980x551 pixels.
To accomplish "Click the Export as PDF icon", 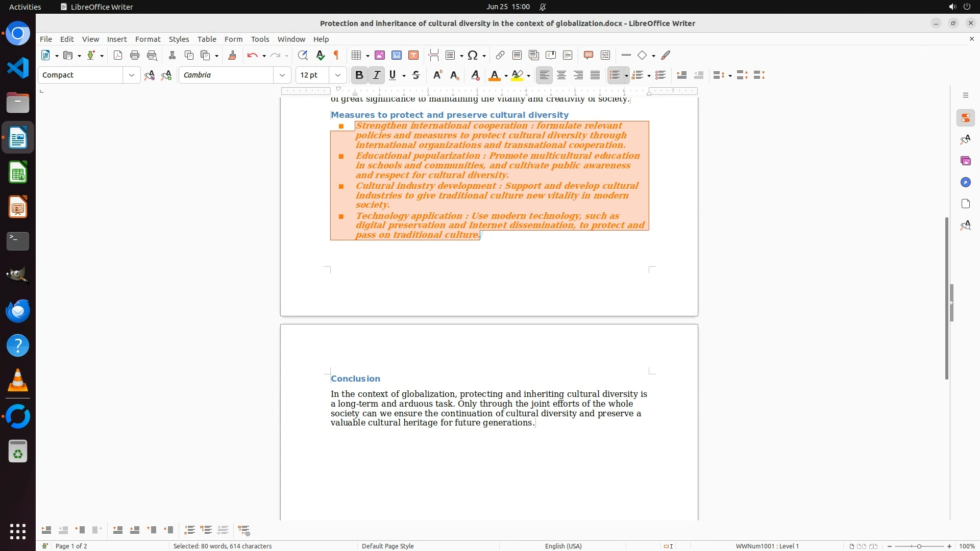I will click(x=118, y=56).
